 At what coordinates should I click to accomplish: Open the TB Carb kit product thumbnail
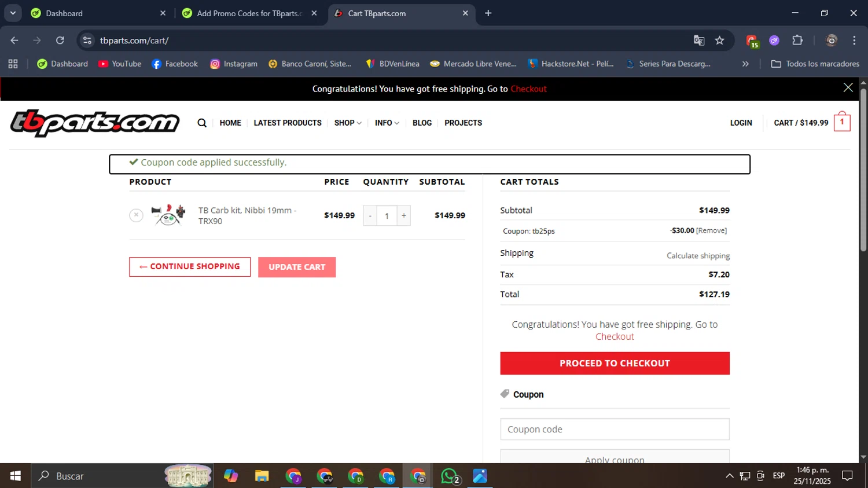point(168,215)
